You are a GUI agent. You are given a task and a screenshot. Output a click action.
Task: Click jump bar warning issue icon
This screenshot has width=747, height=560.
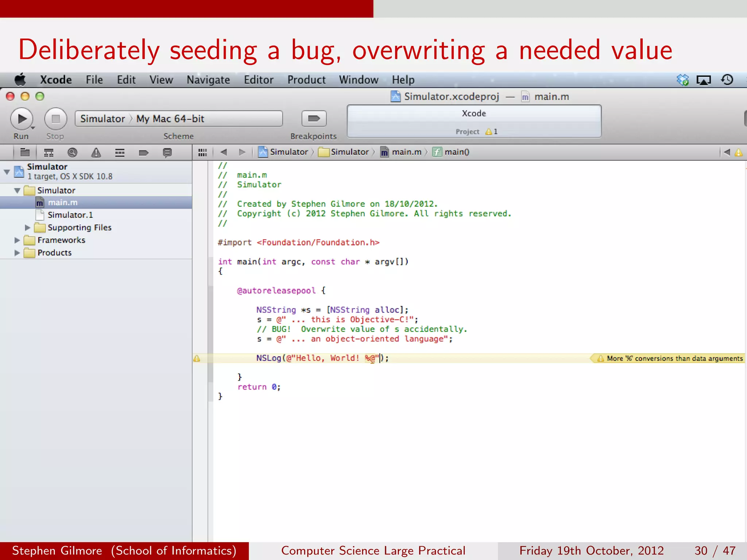coord(739,152)
